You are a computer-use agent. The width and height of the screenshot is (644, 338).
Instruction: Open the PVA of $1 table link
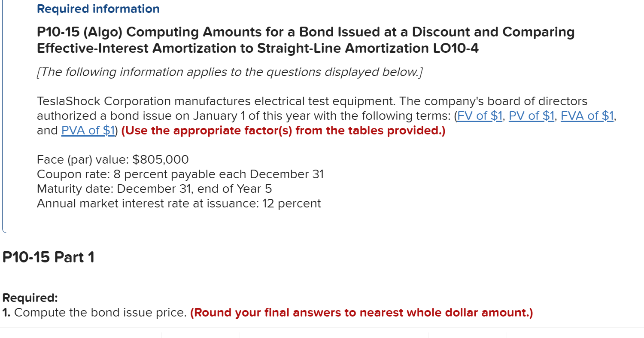(x=88, y=131)
